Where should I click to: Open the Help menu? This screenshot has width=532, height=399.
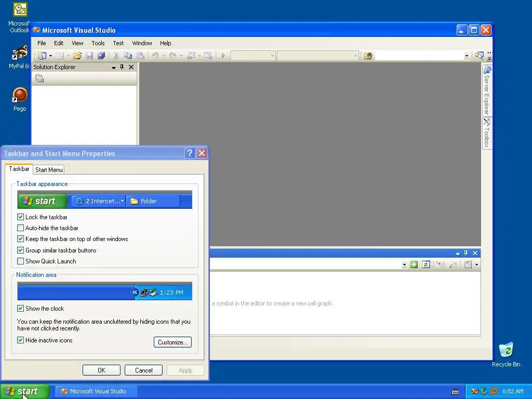[x=166, y=43]
